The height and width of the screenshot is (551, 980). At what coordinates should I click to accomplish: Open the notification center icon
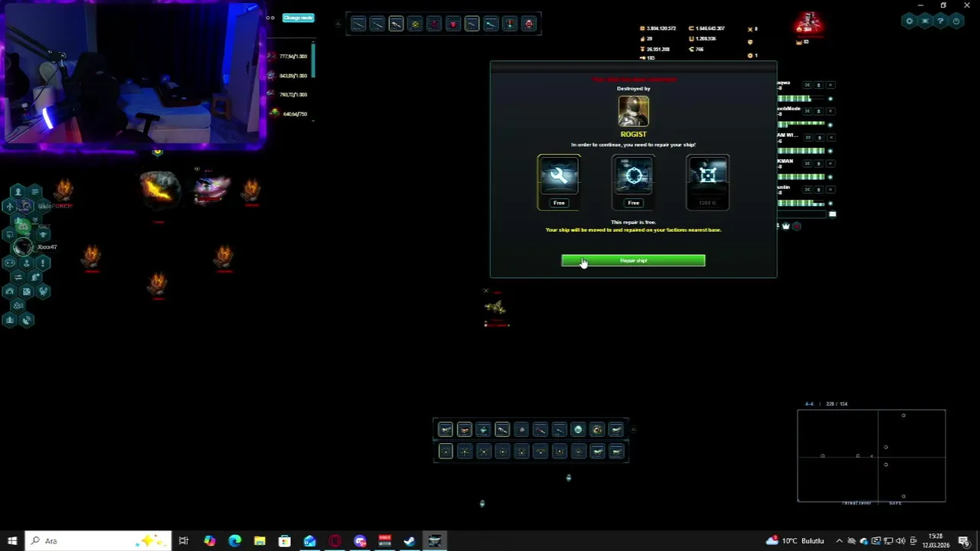pyautogui.click(x=964, y=541)
